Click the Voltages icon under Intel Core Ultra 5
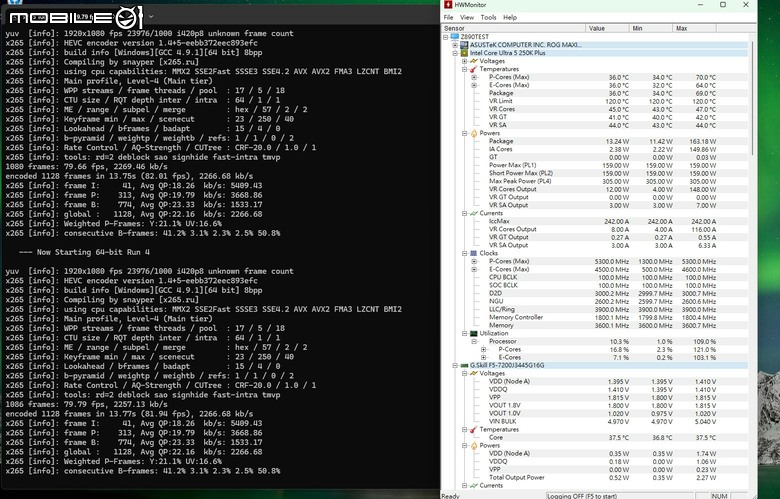This screenshot has height=499, width=780. pyautogui.click(x=474, y=61)
